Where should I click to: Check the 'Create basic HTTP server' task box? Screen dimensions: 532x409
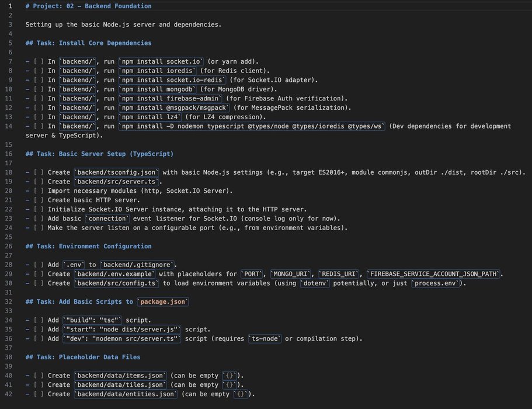coord(37,200)
